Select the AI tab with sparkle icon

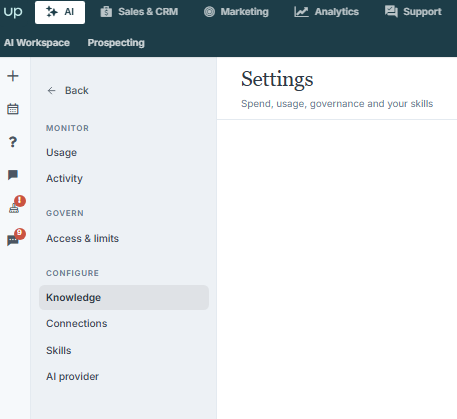pyautogui.click(x=60, y=12)
